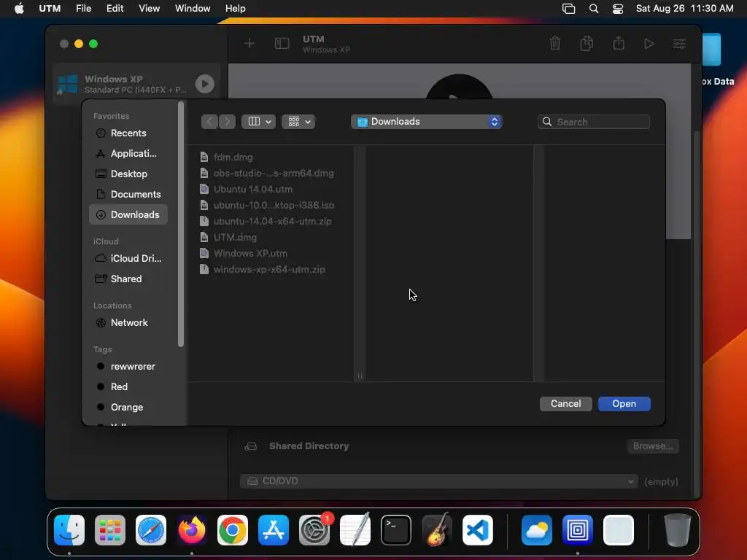The image size is (747, 560).
Task: Open TextEdit from the Dock
Action: [x=355, y=530]
